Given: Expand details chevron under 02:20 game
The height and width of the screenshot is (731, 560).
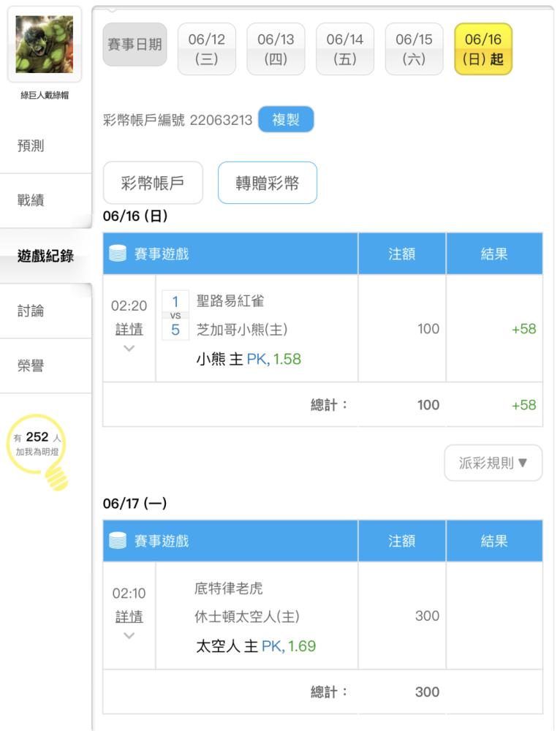Looking at the screenshot, I should [x=129, y=348].
